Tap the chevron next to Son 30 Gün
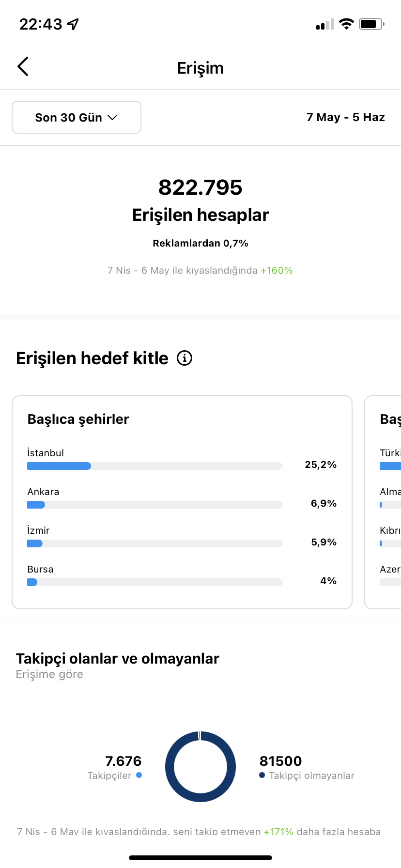Viewport: 401px width, 868px height. [112, 118]
